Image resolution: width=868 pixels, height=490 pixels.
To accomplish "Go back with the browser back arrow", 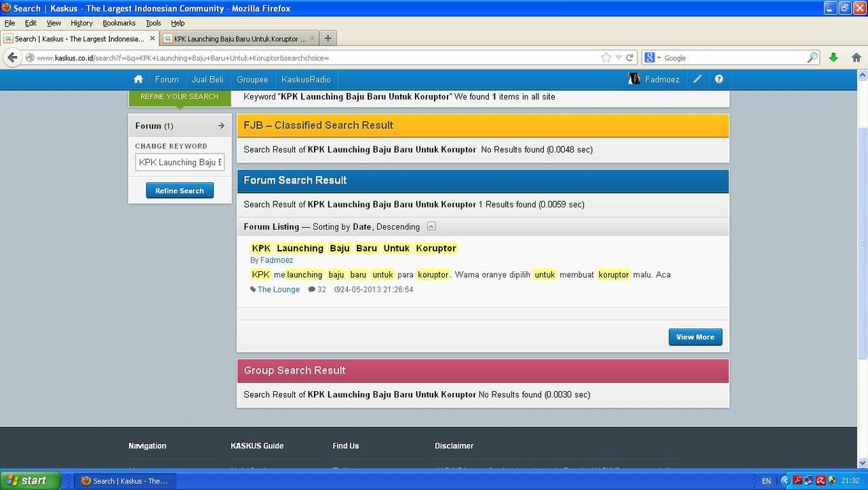I will 12,58.
